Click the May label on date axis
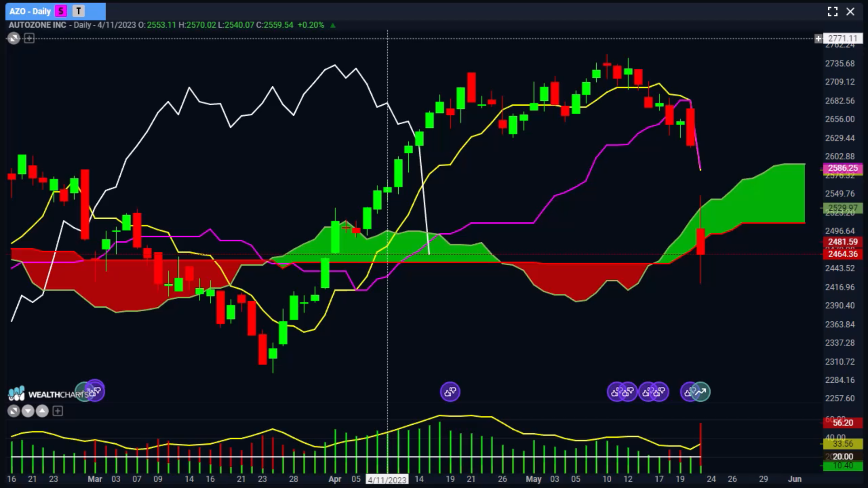868x488 pixels. [533, 479]
